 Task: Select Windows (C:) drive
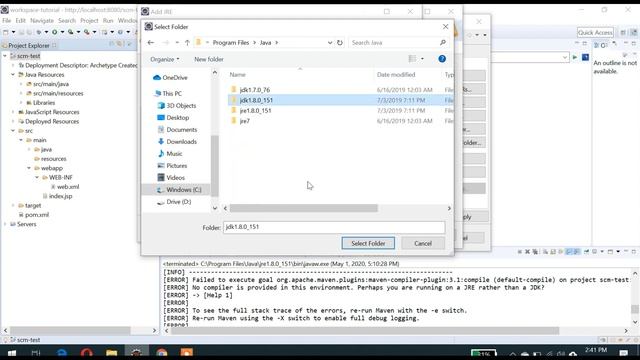179,190
